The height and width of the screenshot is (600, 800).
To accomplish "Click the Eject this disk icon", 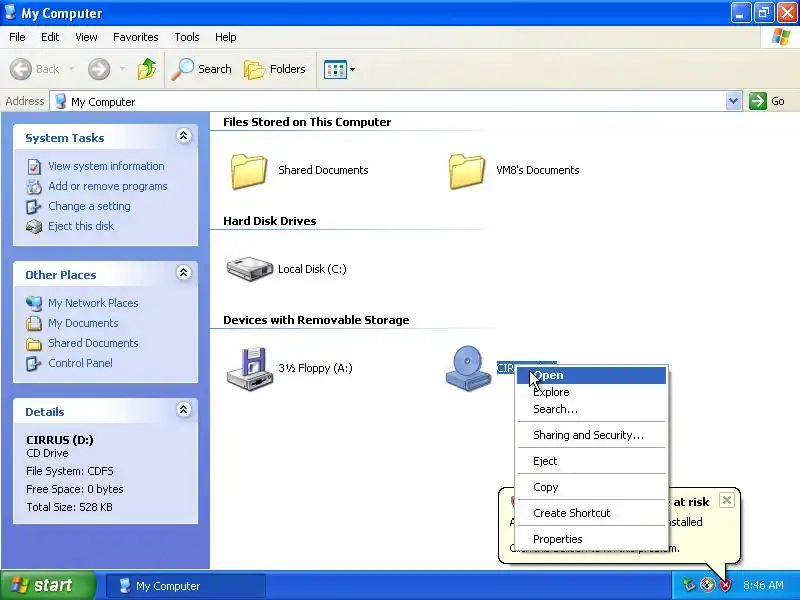I will click(34, 226).
